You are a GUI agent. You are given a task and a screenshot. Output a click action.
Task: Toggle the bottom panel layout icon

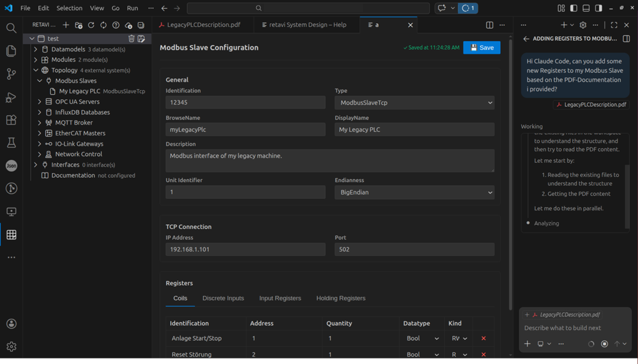click(586, 8)
